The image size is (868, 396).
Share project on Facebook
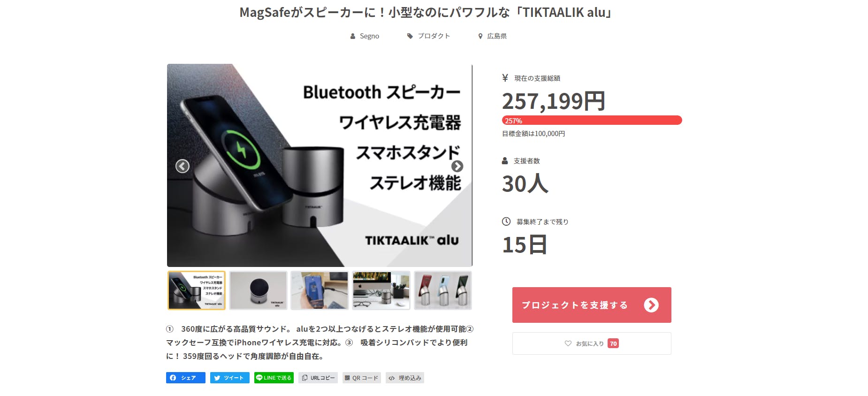point(185,378)
